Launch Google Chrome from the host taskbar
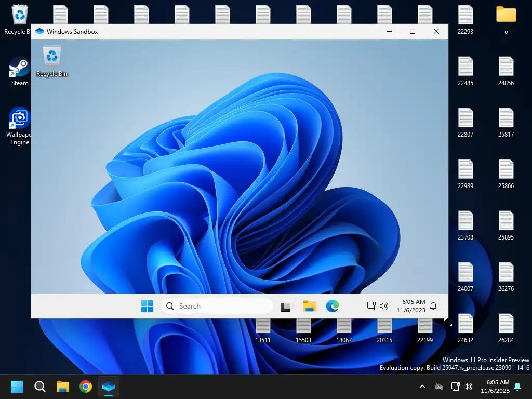This screenshot has width=532, height=399. pyautogui.click(x=86, y=387)
